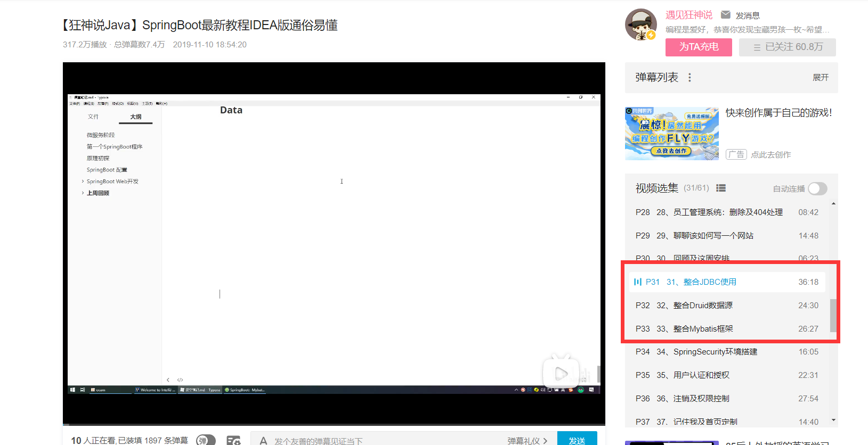
Task: Select episode P33 整合Mybatis框架
Action: pos(727,329)
